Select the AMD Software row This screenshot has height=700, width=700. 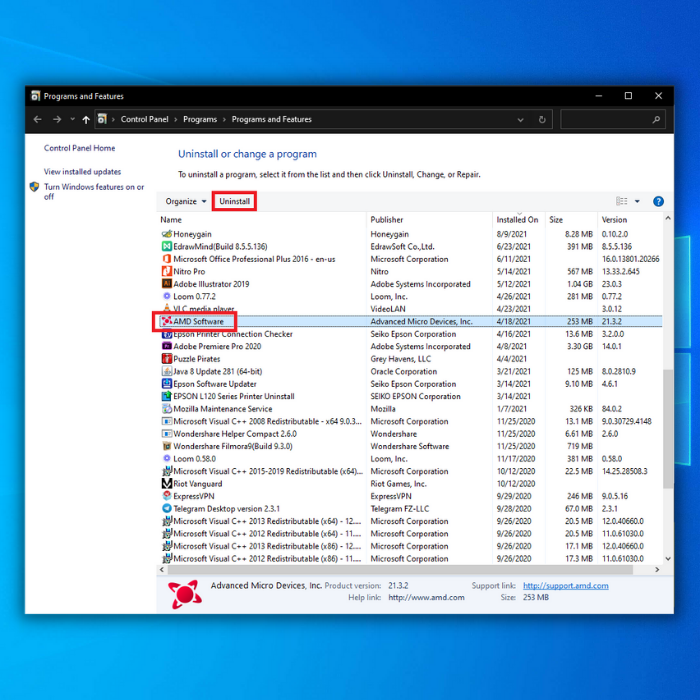[410, 321]
